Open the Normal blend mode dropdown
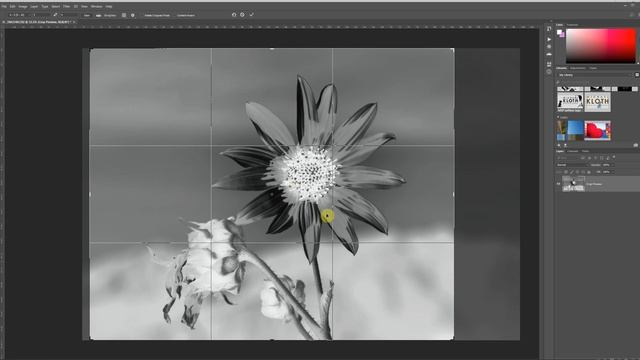Screen dimensions: 640x360 coord(572,165)
